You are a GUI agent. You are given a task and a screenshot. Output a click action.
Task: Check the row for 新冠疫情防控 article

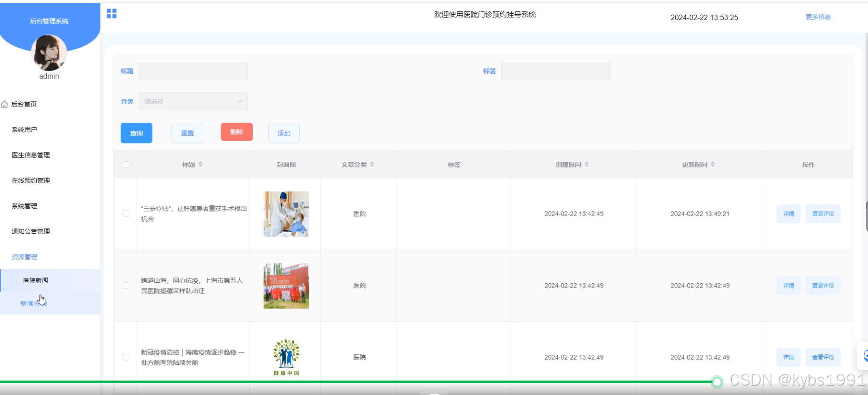(126, 357)
